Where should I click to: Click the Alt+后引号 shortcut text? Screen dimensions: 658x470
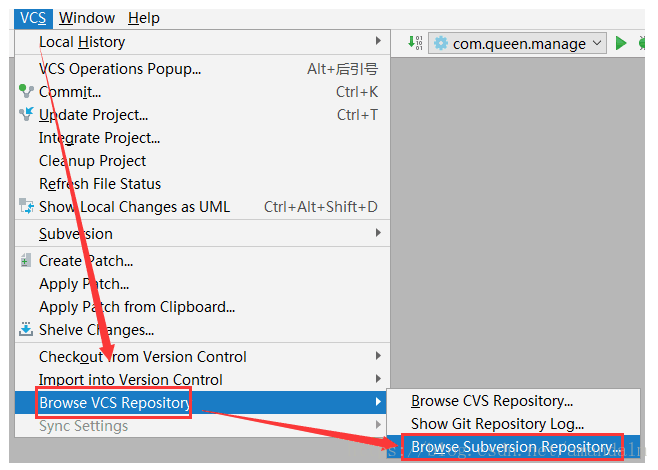(x=342, y=69)
